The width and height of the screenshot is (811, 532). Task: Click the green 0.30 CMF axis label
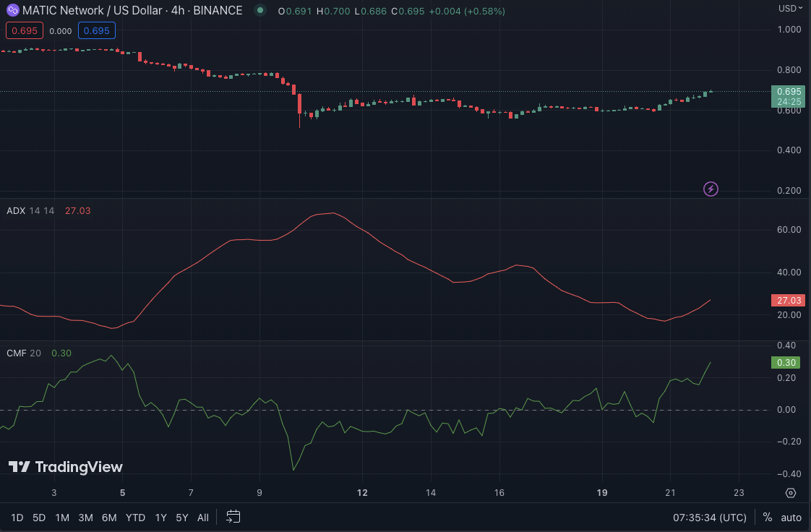click(786, 362)
